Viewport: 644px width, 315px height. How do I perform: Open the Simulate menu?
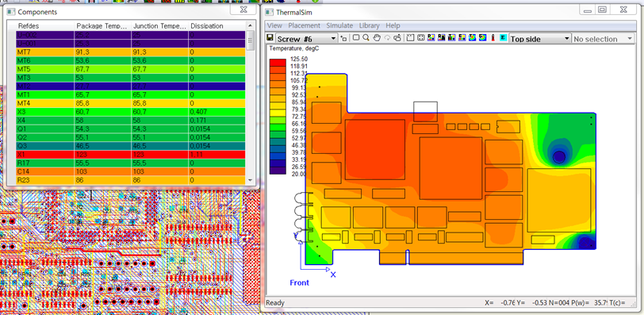point(339,25)
